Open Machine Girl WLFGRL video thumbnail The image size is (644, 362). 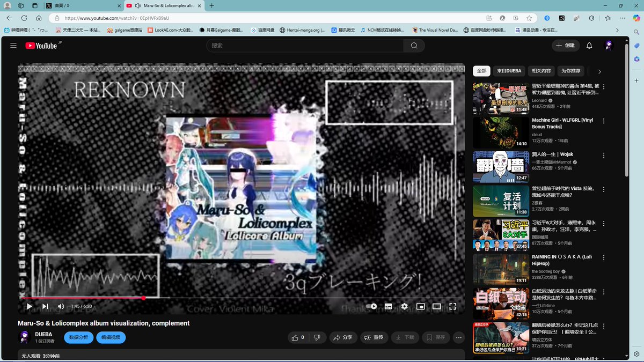(501, 132)
